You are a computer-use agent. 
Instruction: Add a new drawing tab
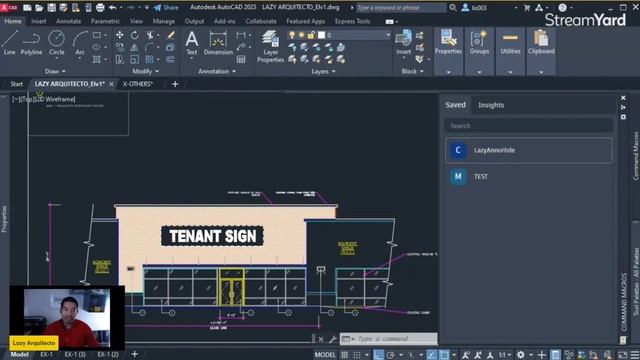[175, 84]
